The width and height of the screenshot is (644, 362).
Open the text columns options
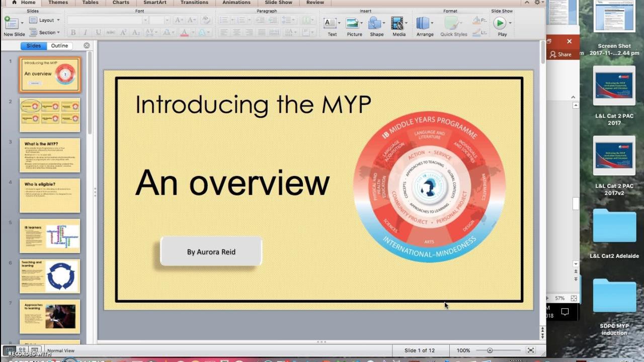click(307, 20)
